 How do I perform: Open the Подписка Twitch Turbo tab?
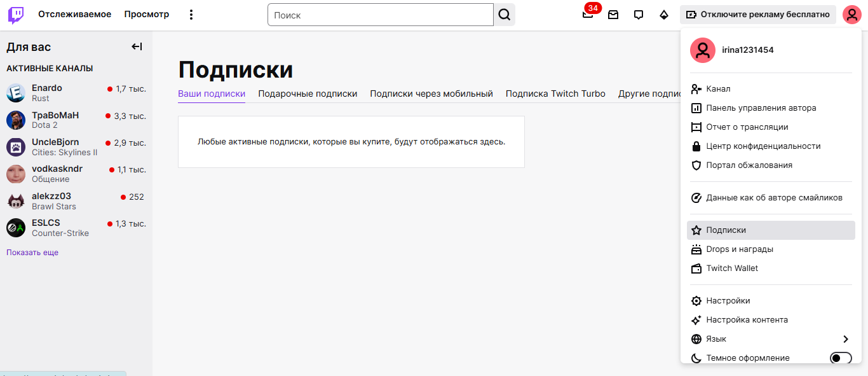coord(555,94)
